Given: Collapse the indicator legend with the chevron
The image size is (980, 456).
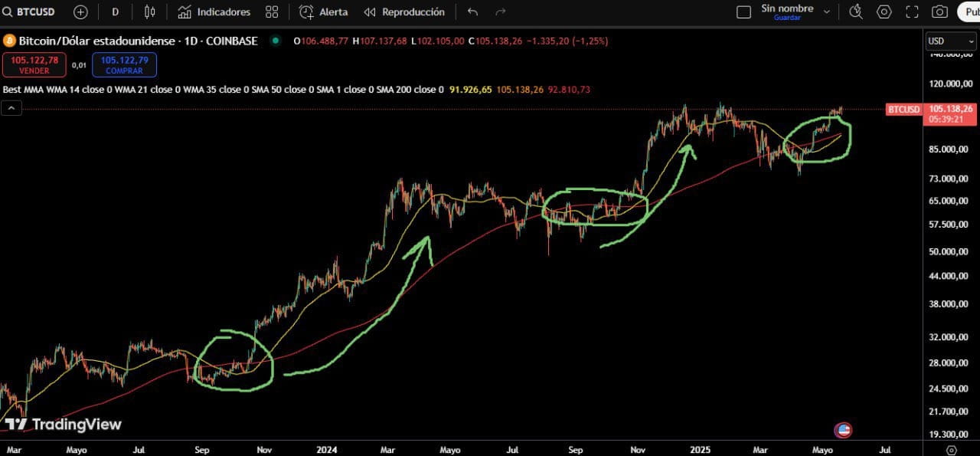Looking at the screenshot, I should point(11,109).
